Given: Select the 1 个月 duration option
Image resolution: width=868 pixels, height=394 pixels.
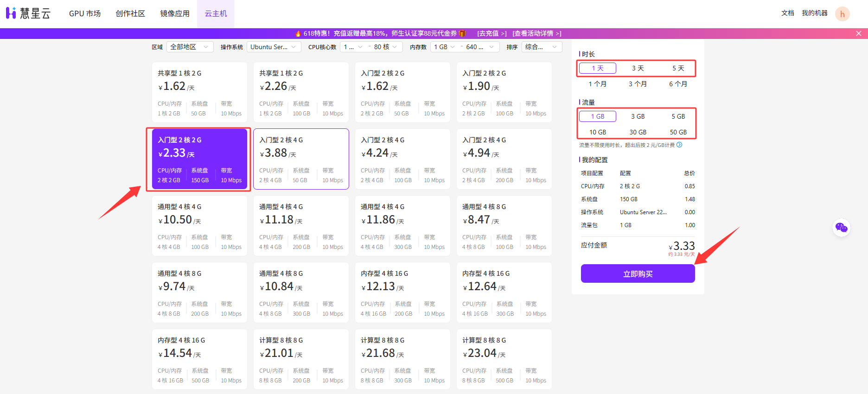Looking at the screenshot, I should [x=597, y=84].
